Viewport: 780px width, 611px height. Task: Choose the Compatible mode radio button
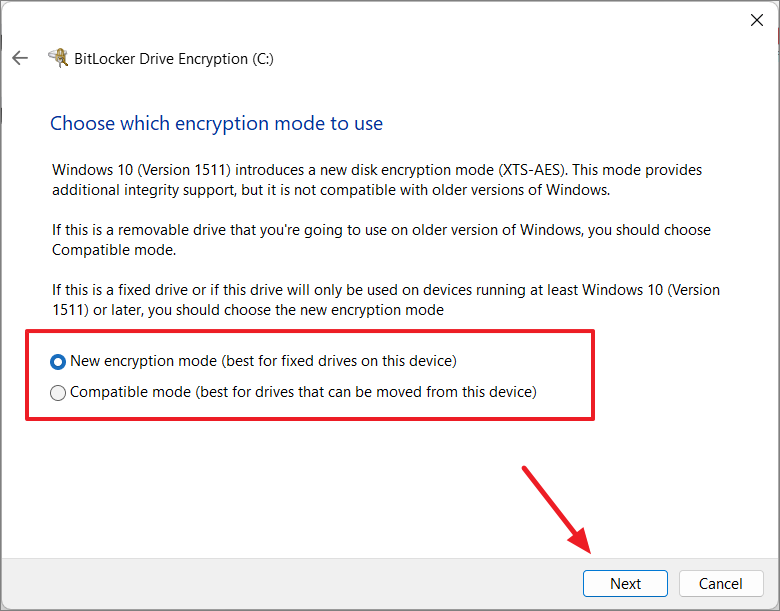pos(58,393)
